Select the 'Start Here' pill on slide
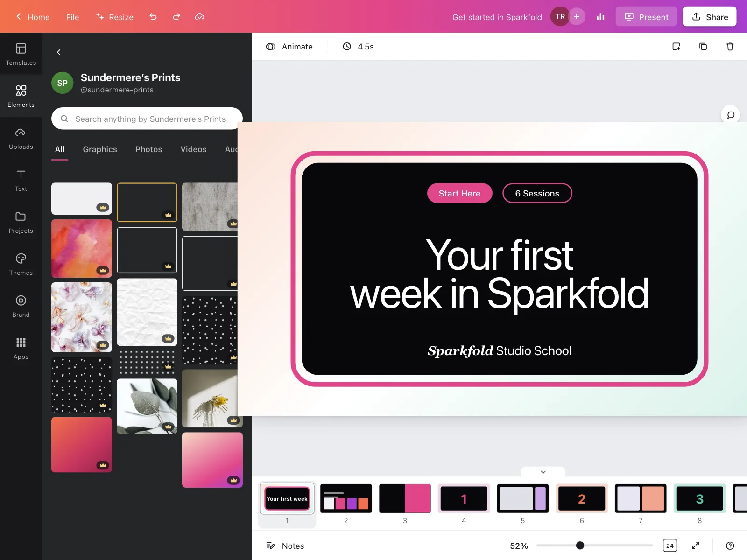747x560 pixels. coord(459,193)
